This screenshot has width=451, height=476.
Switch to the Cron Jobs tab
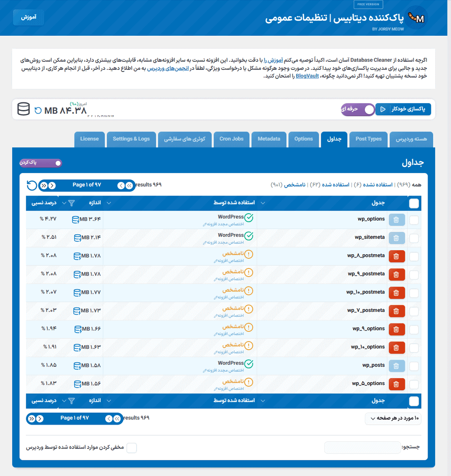(231, 139)
